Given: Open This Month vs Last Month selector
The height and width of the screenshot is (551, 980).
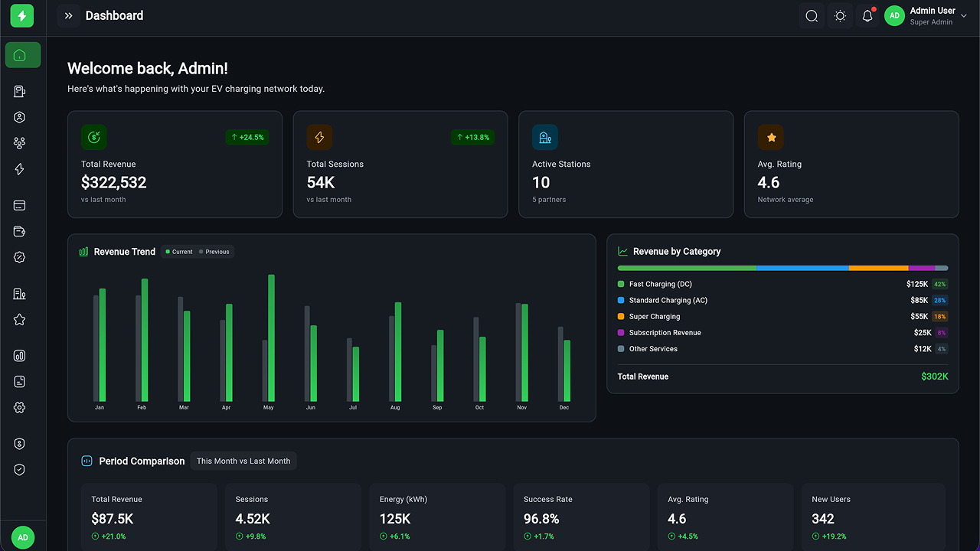Looking at the screenshot, I should (x=243, y=461).
